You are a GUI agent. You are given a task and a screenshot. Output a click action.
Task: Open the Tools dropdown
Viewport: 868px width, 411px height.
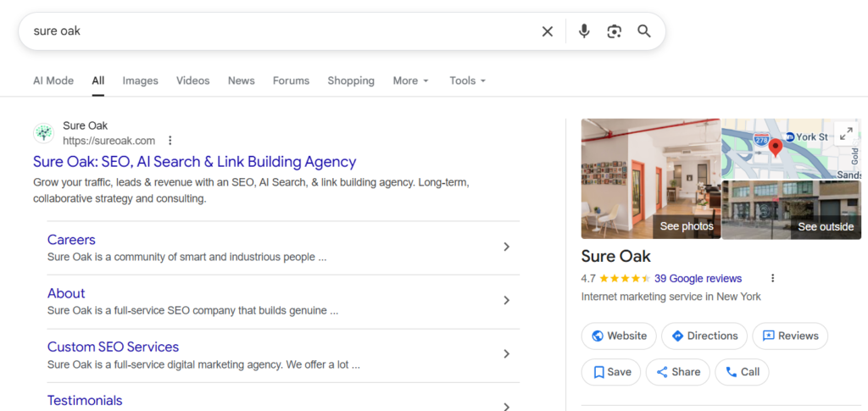(x=468, y=81)
